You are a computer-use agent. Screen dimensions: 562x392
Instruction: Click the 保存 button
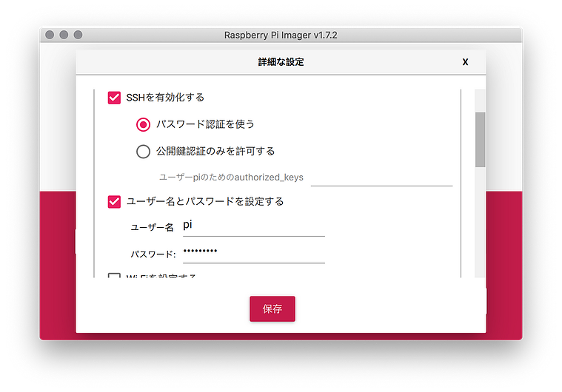point(272,308)
